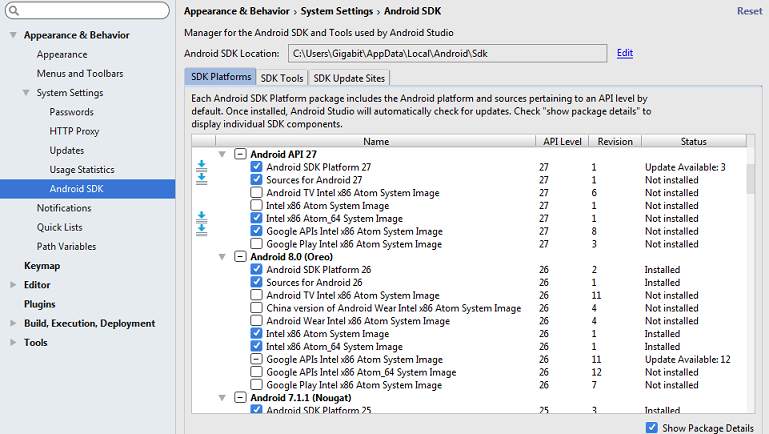
Task: Uncheck Sources for Android 27
Action: pyautogui.click(x=256, y=179)
